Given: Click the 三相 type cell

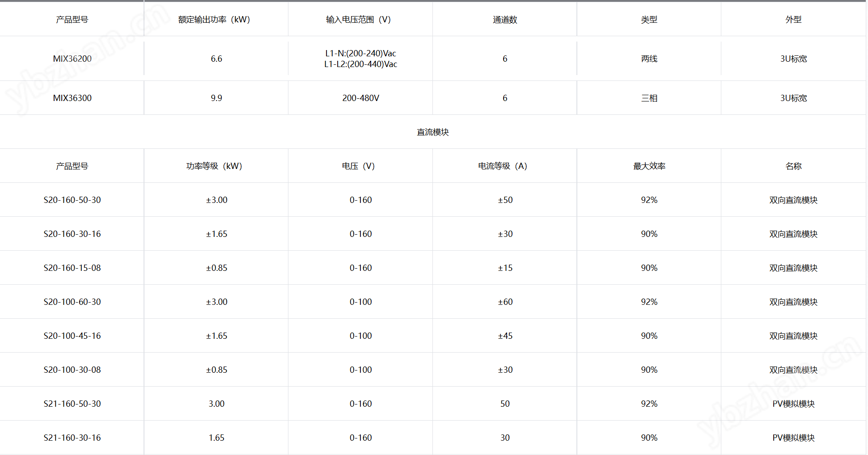Looking at the screenshot, I should click(x=649, y=98).
